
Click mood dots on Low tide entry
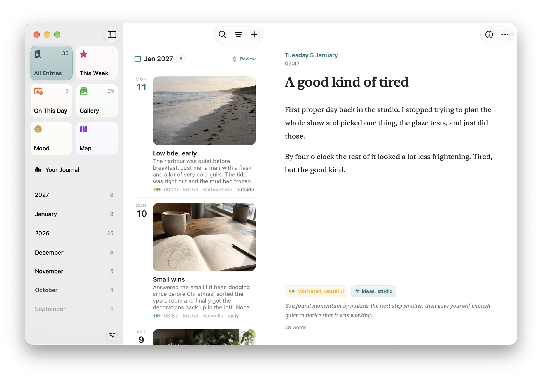coord(157,190)
